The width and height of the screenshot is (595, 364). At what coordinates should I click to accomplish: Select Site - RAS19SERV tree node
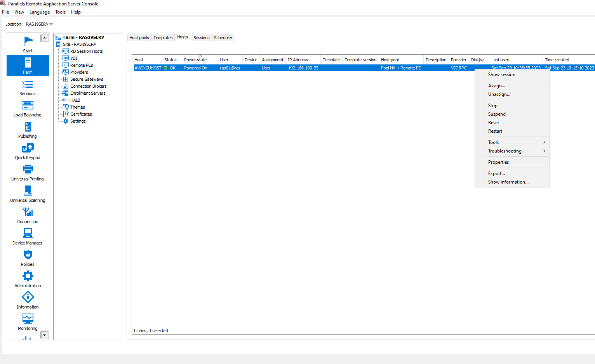click(79, 44)
